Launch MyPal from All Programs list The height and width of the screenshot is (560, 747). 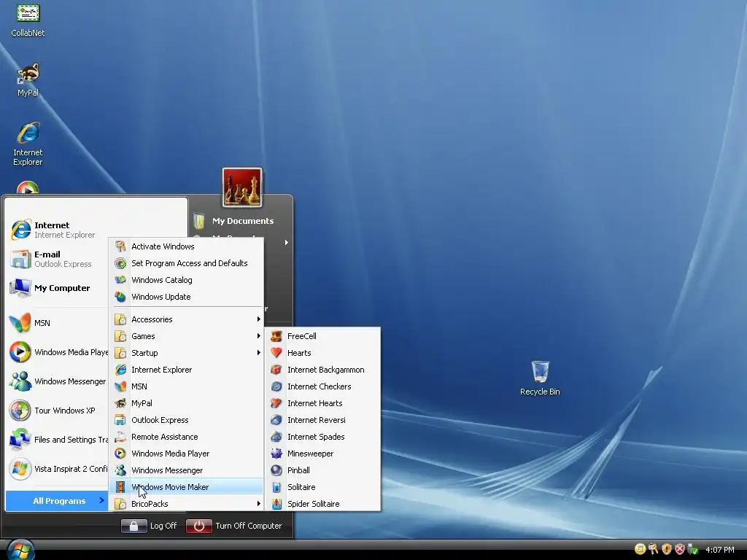(187, 403)
